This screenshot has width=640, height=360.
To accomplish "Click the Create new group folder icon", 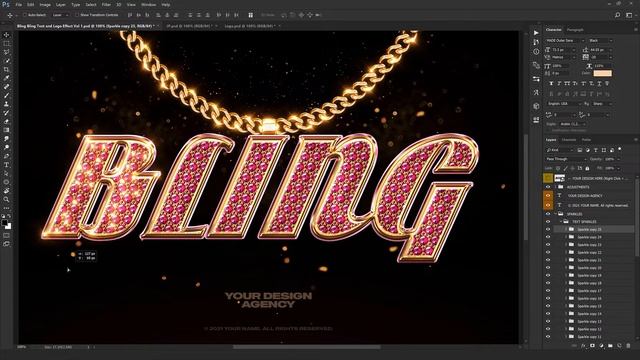I will (610, 346).
